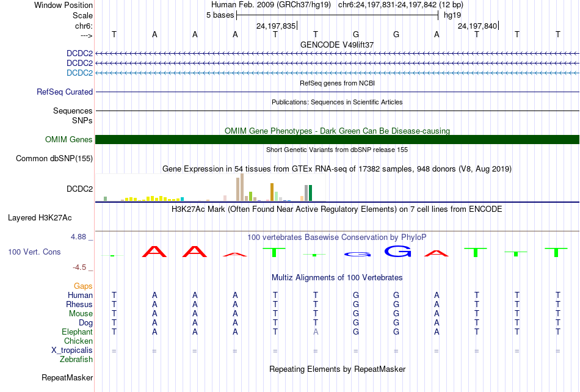This screenshot has height=392, width=580.
Task: Click the RefSeq Curated intron line
Action: [337, 92]
